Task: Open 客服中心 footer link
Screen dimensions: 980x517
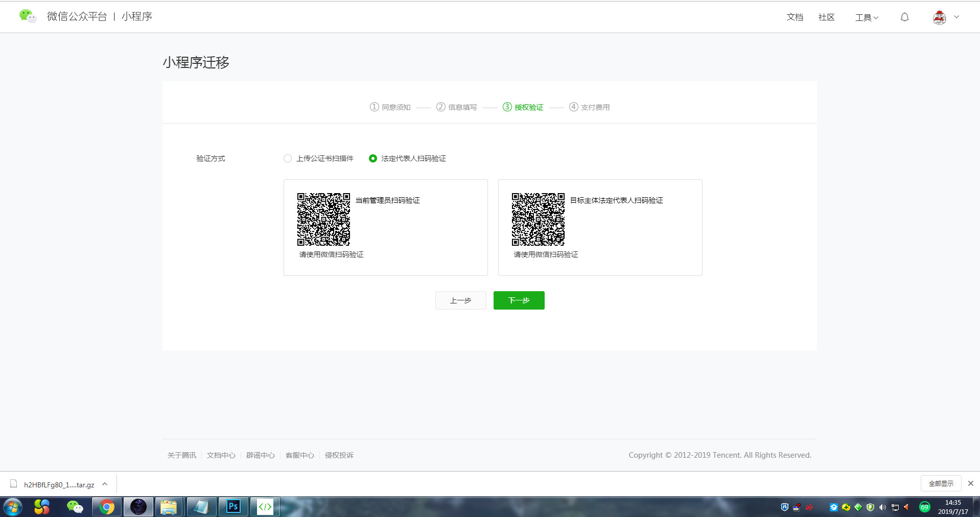Action: point(299,455)
